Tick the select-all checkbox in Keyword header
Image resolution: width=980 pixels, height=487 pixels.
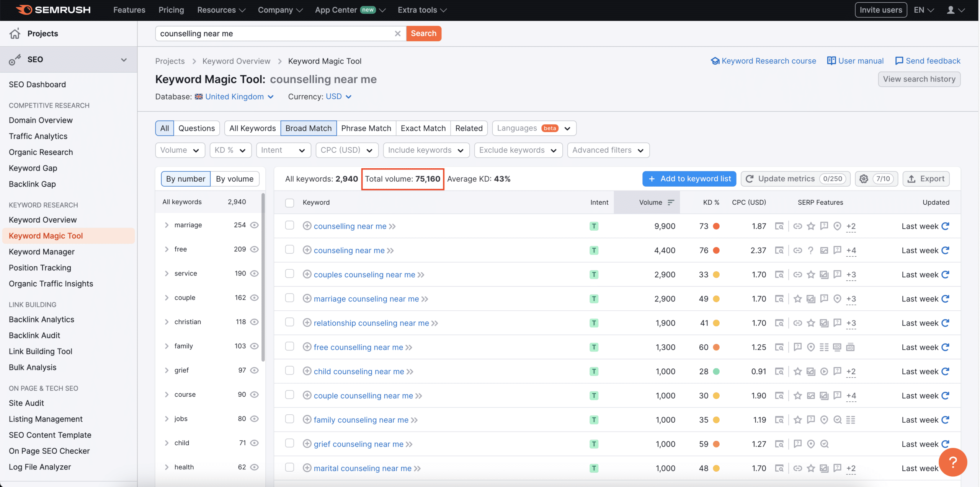[290, 203]
